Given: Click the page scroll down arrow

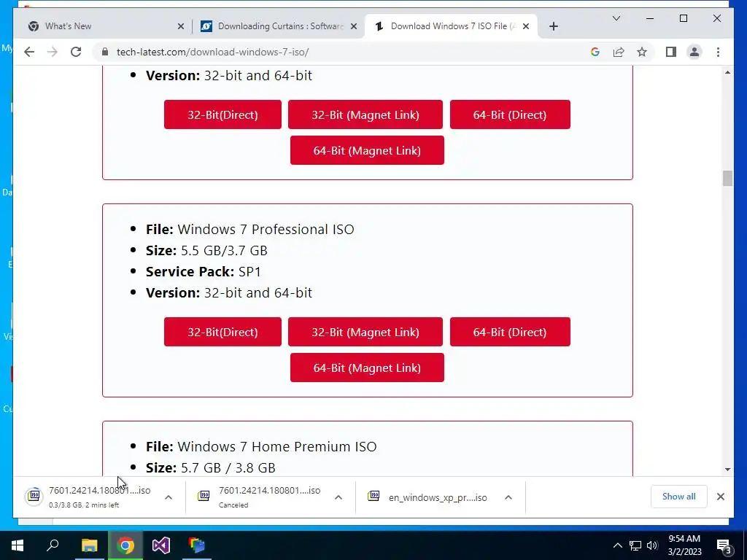Looking at the screenshot, I should point(727,470).
